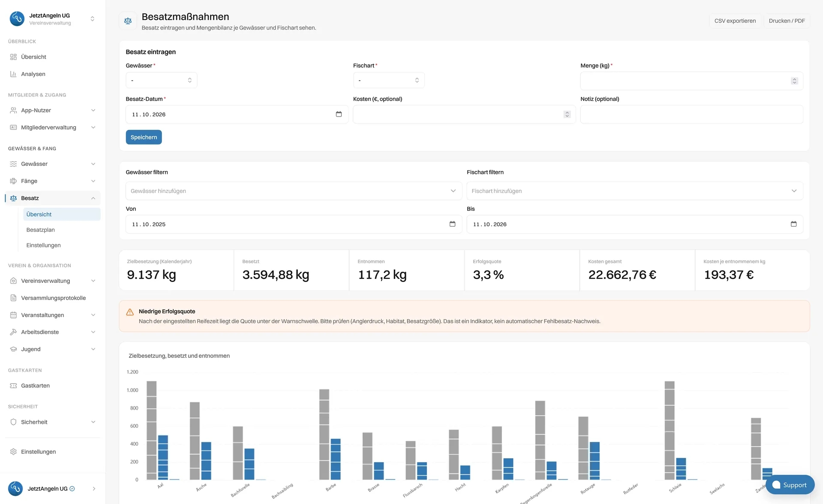Screen dimensions: 823x504
Task: Click the Gewässer waves icon
Action: coord(13,164)
